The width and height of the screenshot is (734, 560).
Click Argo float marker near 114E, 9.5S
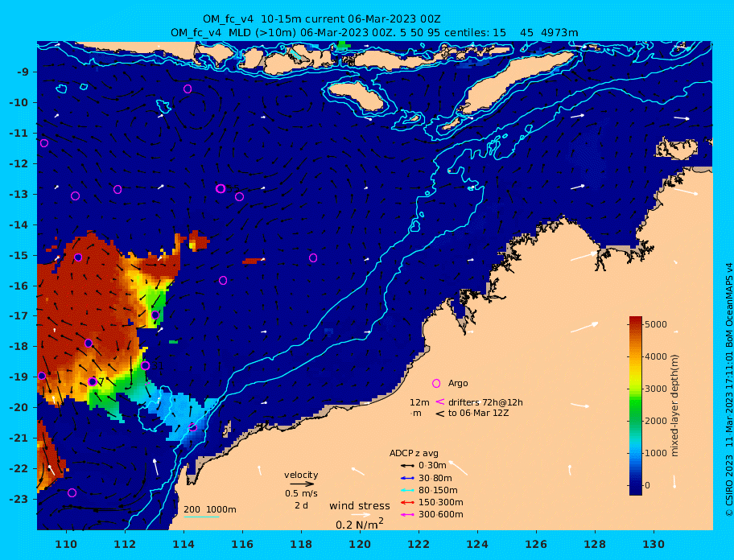pyautogui.click(x=188, y=89)
